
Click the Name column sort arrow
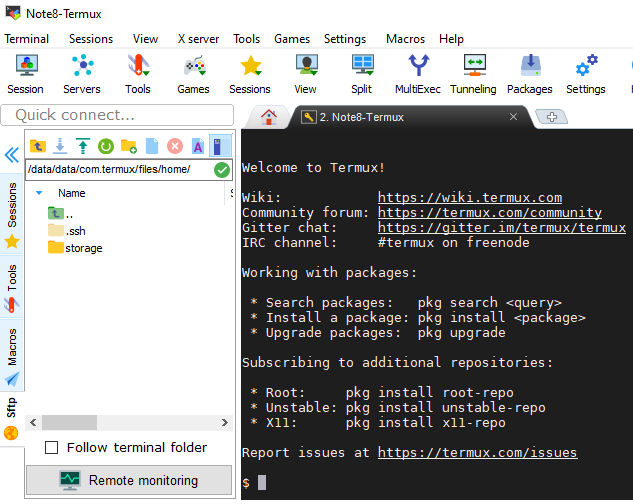pyautogui.click(x=39, y=193)
